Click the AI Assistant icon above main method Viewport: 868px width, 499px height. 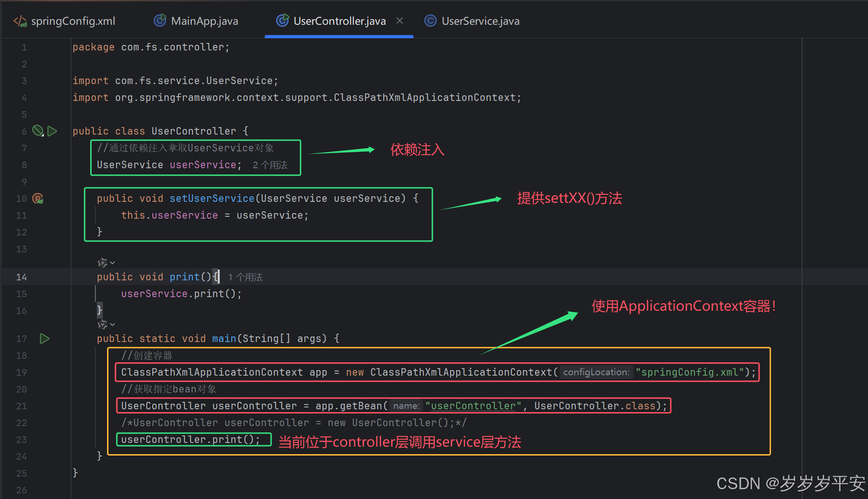click(102, 324)
